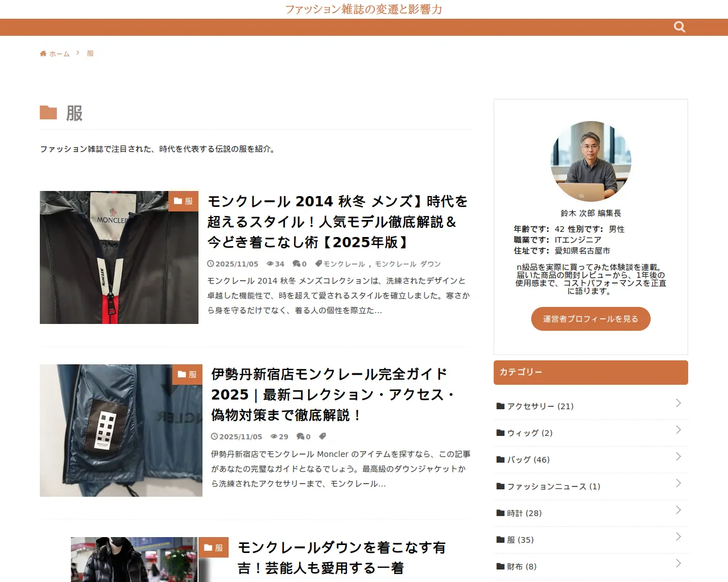Open the 伊勢丹新宿店モンクレール完全ガイド article title
This screenshot has height=582, width=728.
pyautogui.click(x=334, y=394)
